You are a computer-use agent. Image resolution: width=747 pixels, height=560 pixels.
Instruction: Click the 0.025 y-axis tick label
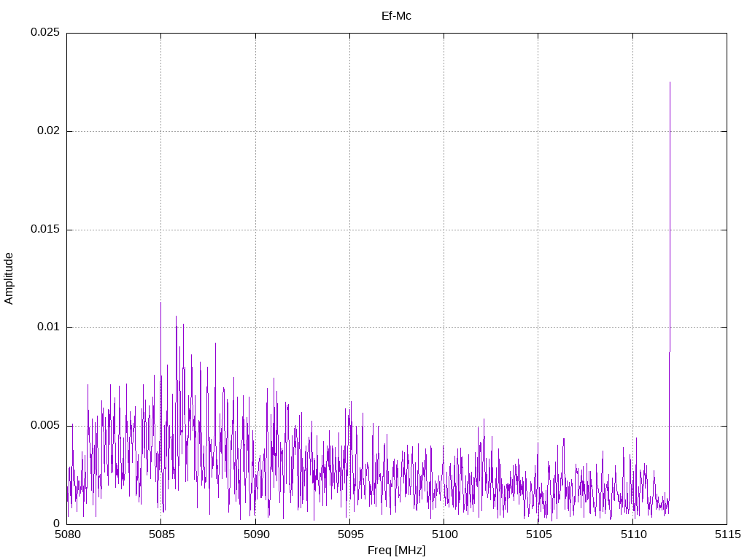44,33
